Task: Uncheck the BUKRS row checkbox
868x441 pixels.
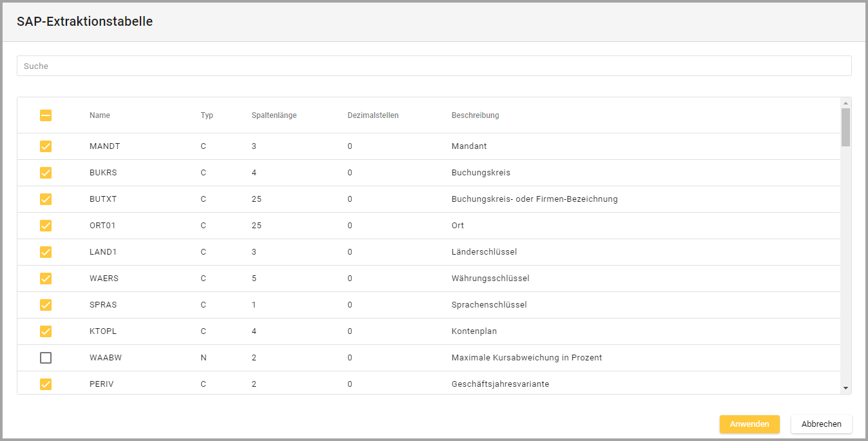Action: click(46, 173)
